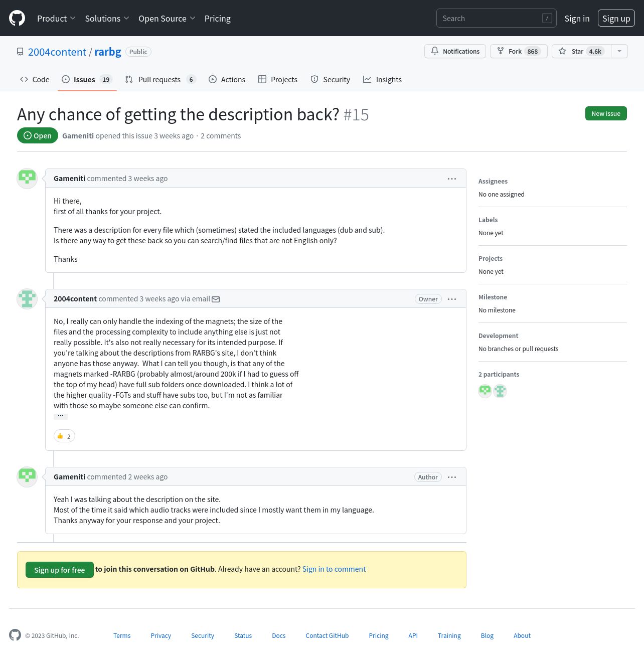The height and width of the screenshot is (666, 644).
Task: Click the 'No one assigned' text
Action: click(502, 195)
